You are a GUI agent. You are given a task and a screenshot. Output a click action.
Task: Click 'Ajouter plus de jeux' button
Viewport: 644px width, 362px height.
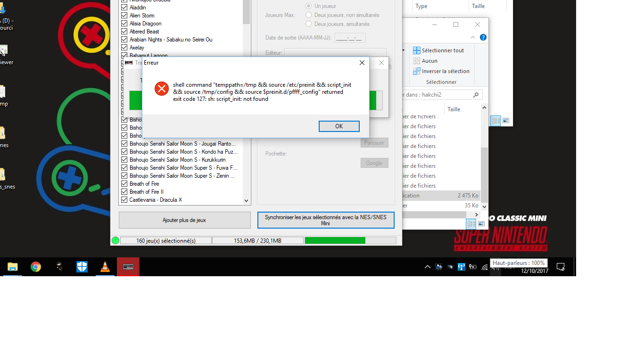(184, 220)
